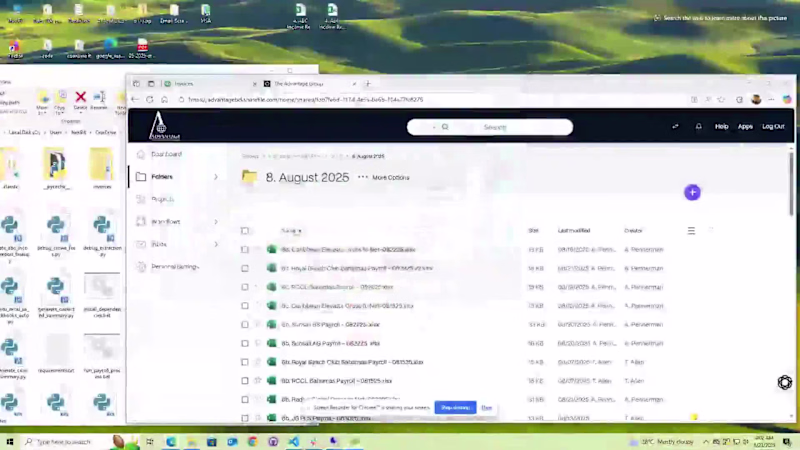Screen dimensions: 800x450
Task: Tick checkbox for Caribbean Elevator 082225 file
Action: (x=245, y=249)
